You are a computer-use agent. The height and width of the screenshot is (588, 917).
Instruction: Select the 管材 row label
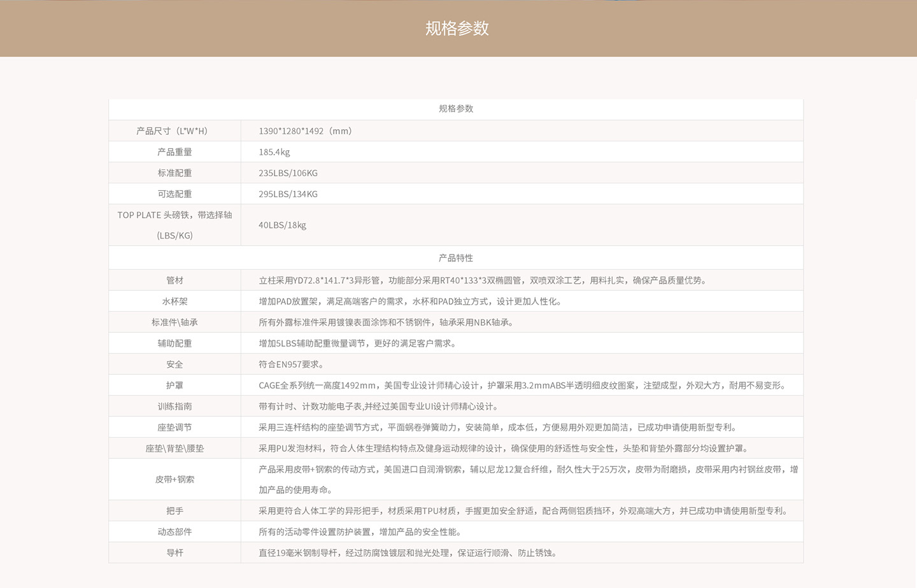pos(174,280)
